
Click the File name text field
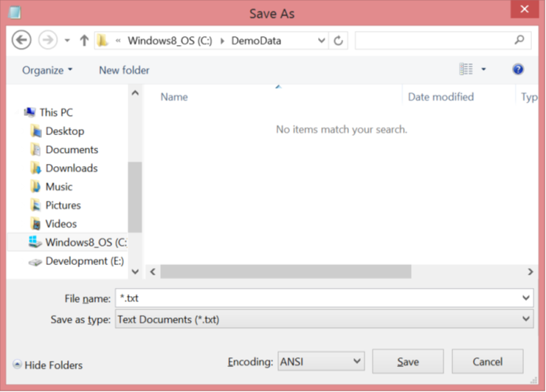tap(317, 298)
